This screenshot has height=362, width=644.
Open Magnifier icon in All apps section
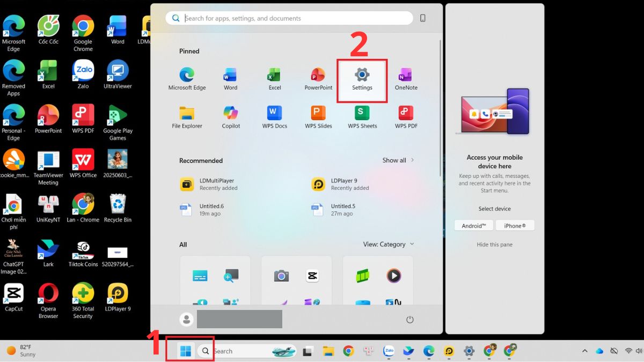point(231,276)
